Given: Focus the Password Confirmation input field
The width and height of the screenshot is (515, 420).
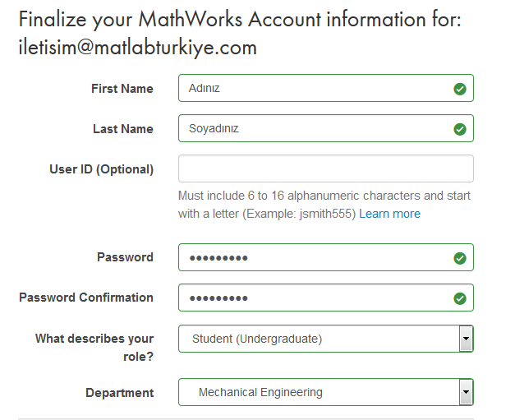Looking at the screenshot, I should (x=326, y=298).
